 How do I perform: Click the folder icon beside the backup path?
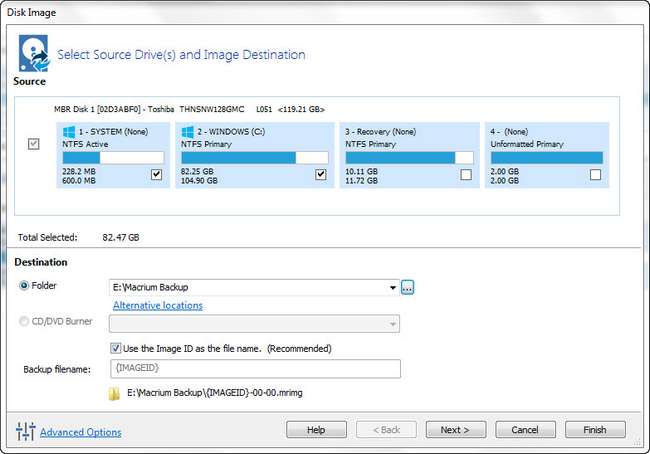tap(114, 394)
